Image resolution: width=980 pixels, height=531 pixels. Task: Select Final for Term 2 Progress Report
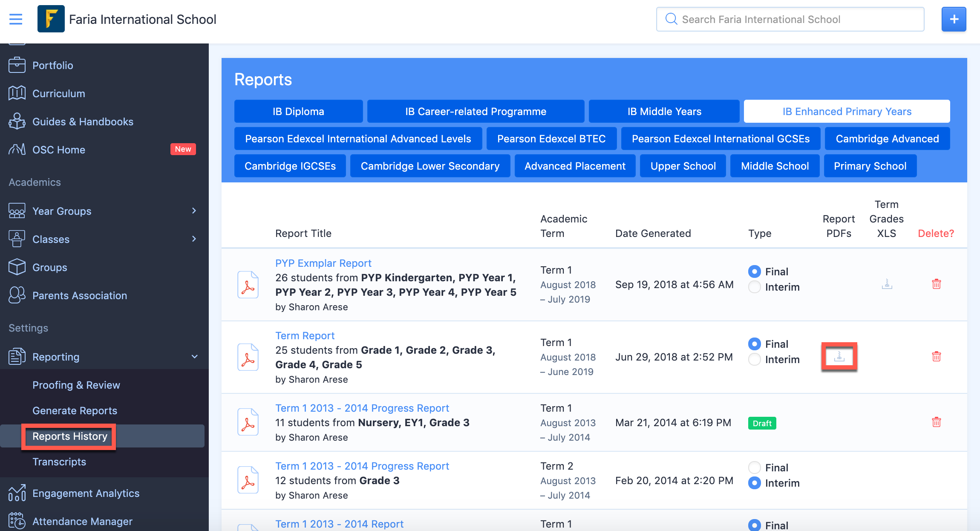[x=754, y=468]
